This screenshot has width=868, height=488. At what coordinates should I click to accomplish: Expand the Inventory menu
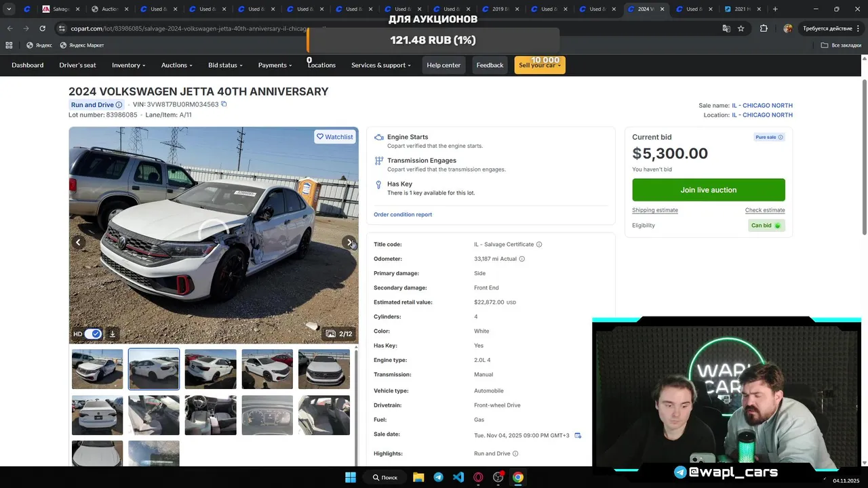pos(129,65)
